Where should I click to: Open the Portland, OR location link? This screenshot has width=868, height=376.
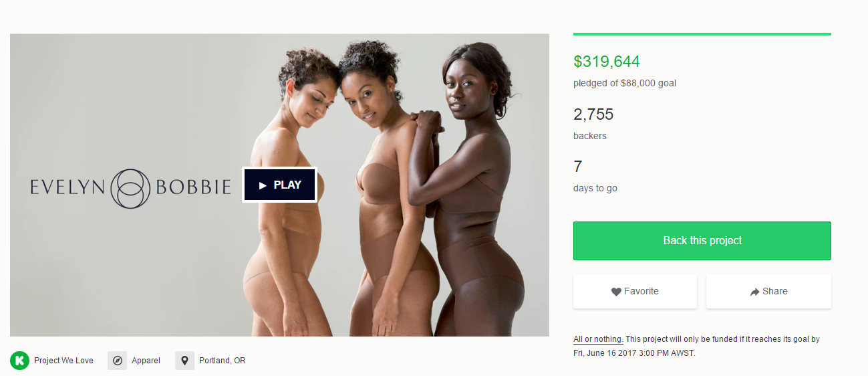[222, 361]
